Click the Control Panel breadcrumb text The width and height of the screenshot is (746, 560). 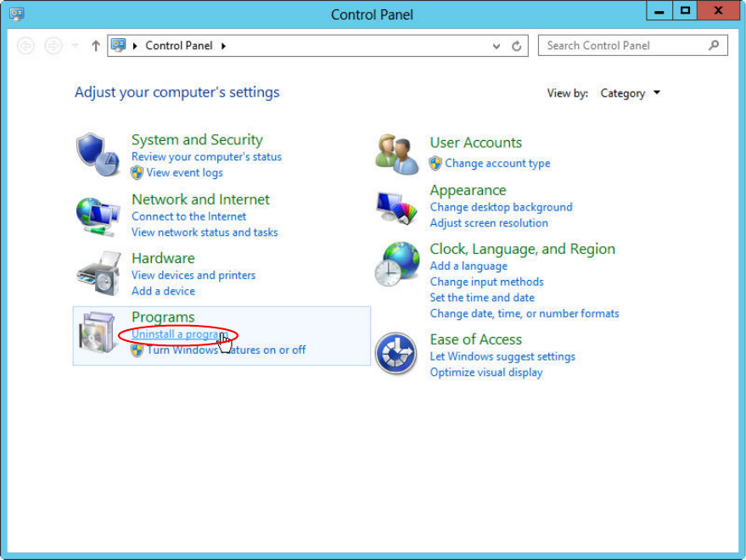coord(179,46)
